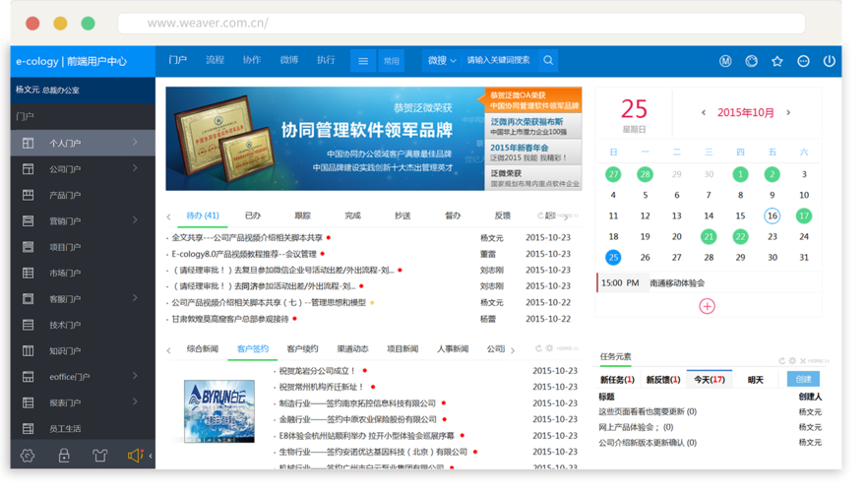Go to next month in calendar

[x=788, y=113]
